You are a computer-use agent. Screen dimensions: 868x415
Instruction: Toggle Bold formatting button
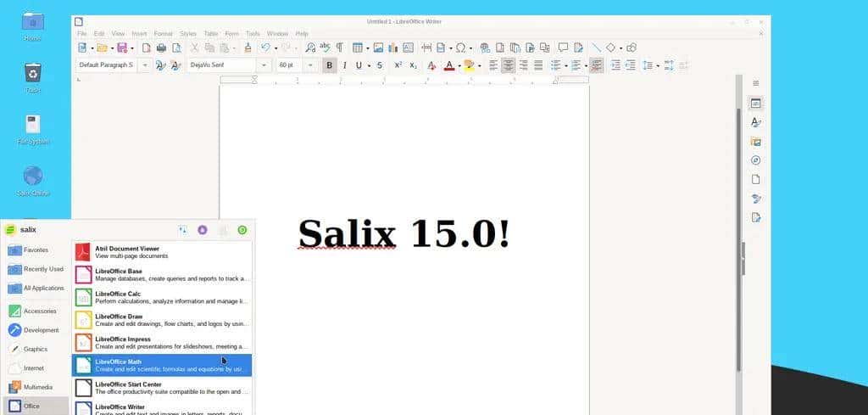click(x=330, y=65)
